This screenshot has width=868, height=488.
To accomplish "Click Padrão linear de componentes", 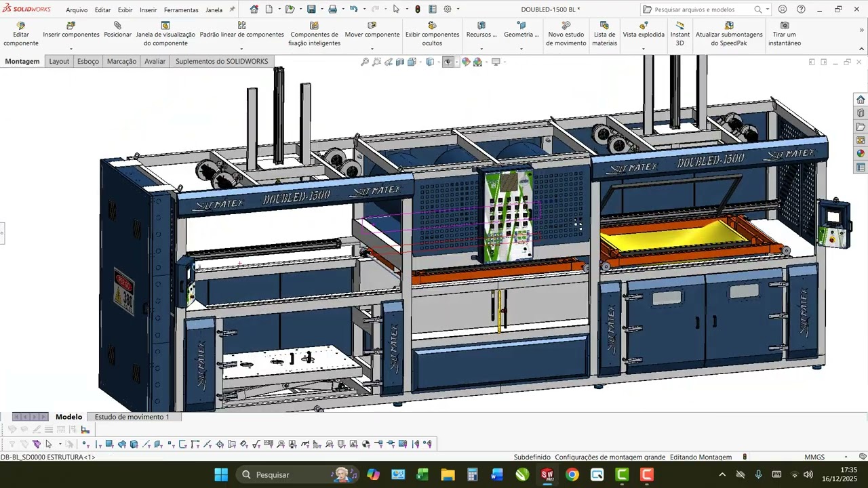I will tap(241, 30).
